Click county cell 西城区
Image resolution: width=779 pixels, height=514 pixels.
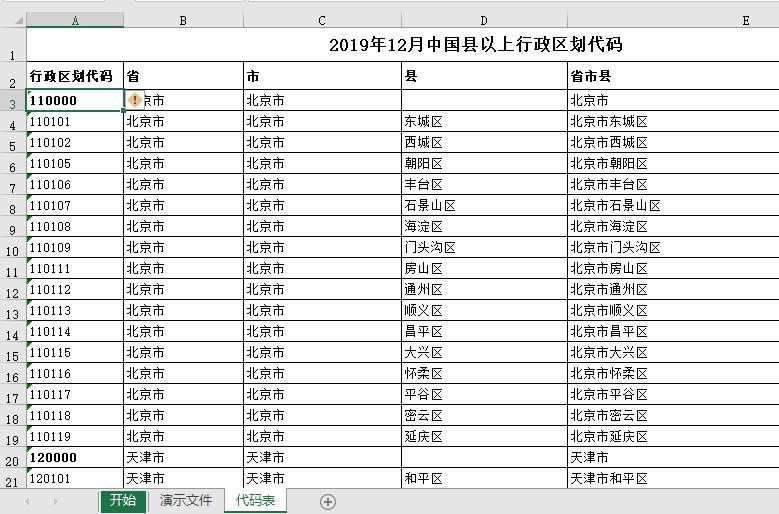click(484, 143)
